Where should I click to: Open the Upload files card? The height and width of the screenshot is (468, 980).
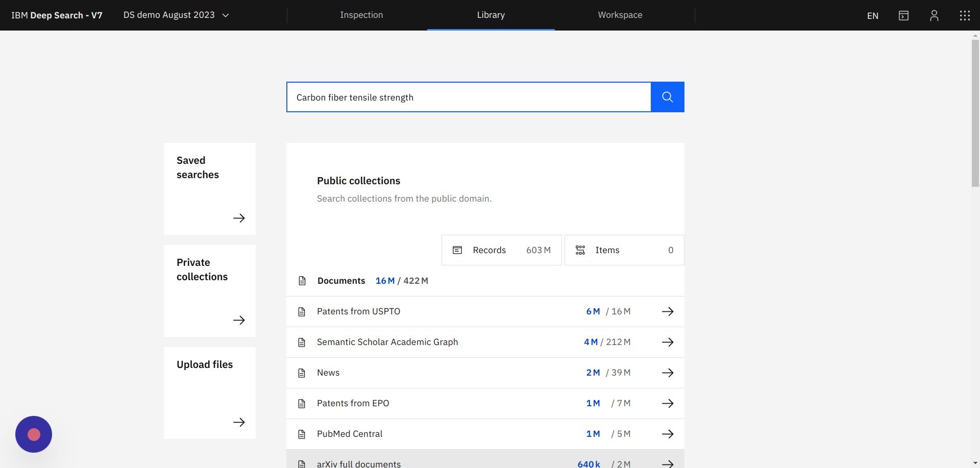point(210,393)
